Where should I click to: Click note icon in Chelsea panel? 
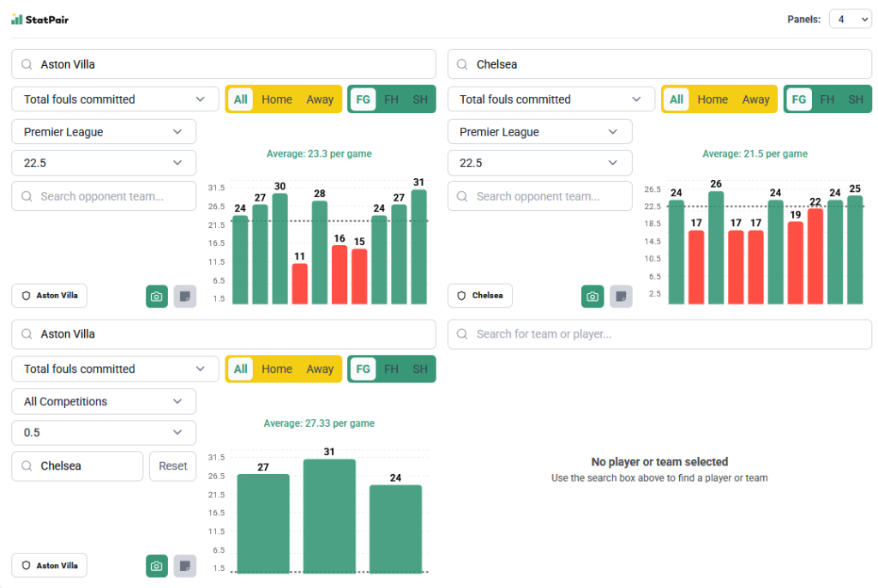[621, 296]
